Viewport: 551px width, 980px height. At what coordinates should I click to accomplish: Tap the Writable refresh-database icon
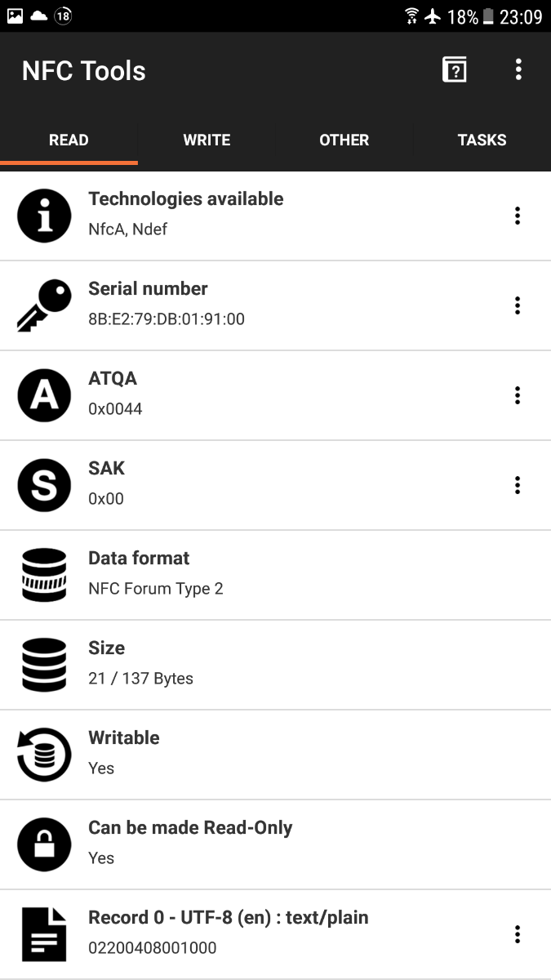tap(44, 755)
